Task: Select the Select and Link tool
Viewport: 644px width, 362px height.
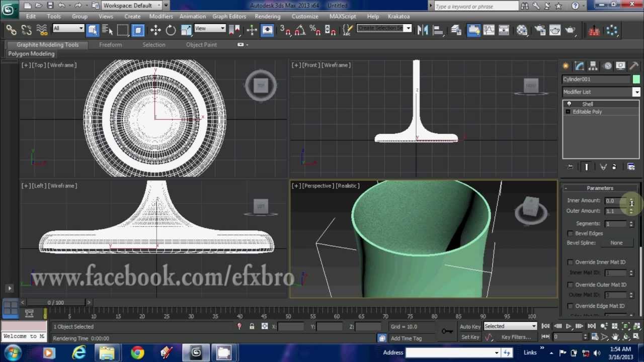Action: [x=11, y=30]
